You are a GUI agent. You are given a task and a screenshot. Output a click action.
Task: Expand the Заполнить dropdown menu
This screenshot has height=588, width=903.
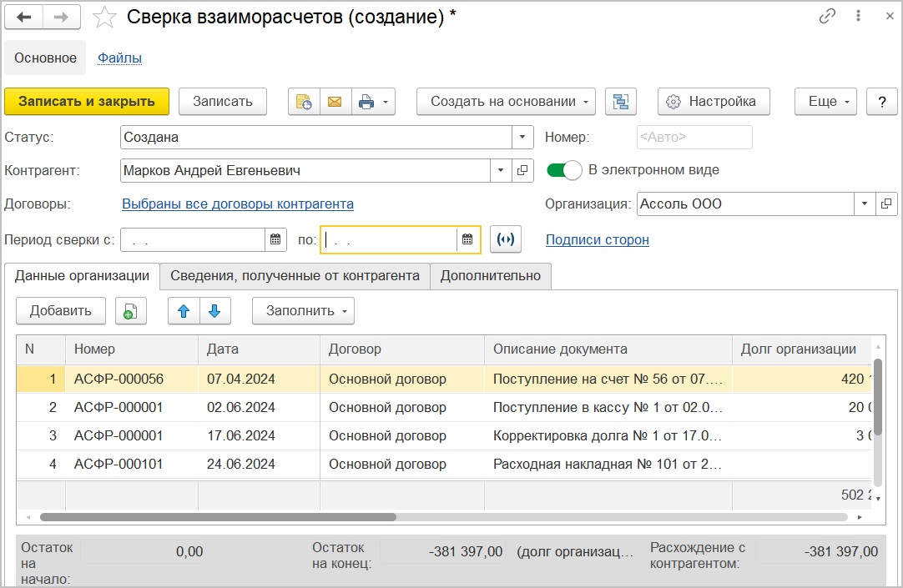click(303, 311)
